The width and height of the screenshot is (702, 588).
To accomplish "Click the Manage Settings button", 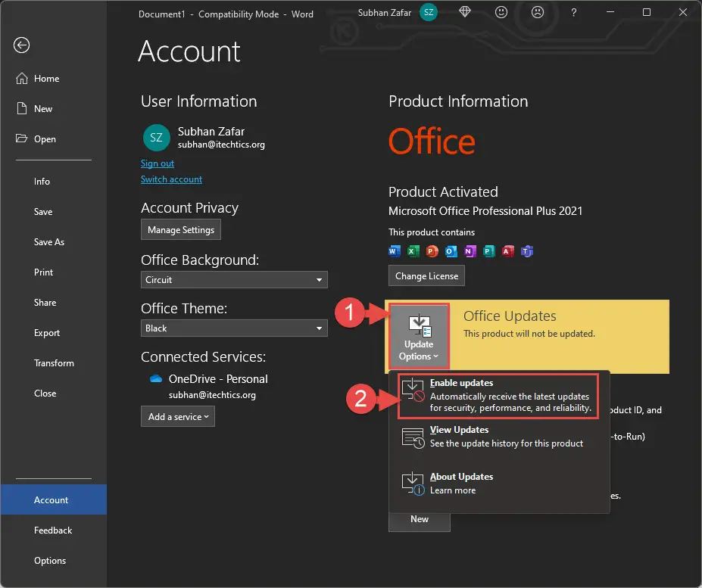I will point(181,229).
